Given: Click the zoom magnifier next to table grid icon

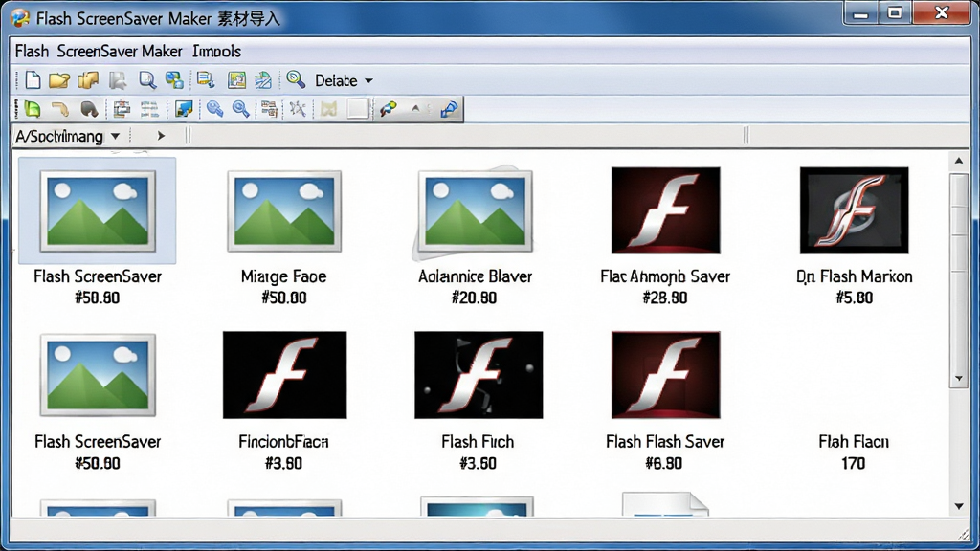Looking at the screenshot, I should (x=240, y=109).
